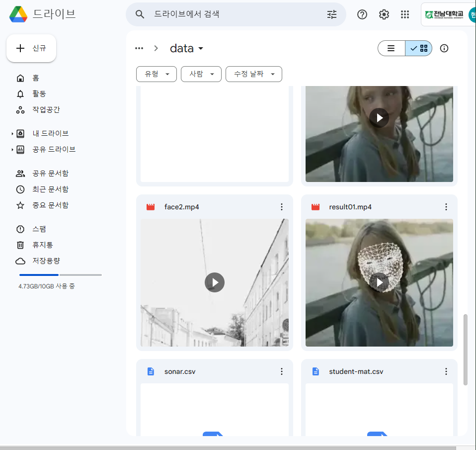Play the face2.mp4 video preview
Viewport: 476px width, 450px height.
point(214,282)
